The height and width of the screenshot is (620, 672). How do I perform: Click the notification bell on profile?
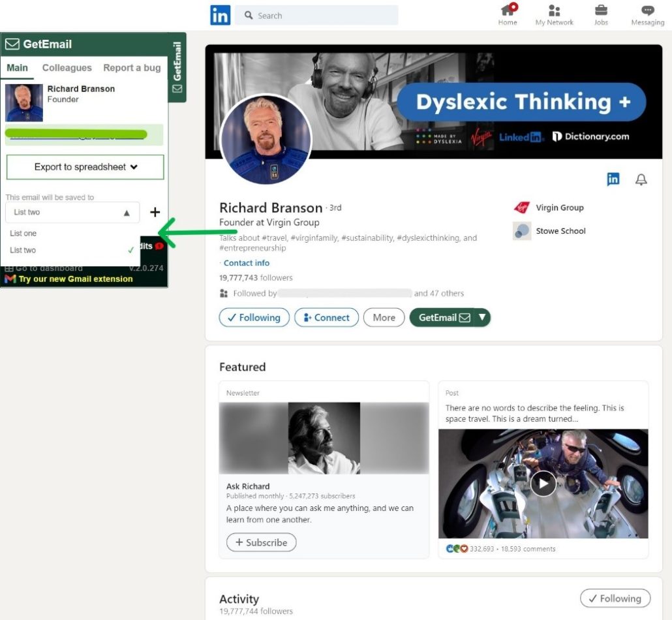[x=641, y=179]
